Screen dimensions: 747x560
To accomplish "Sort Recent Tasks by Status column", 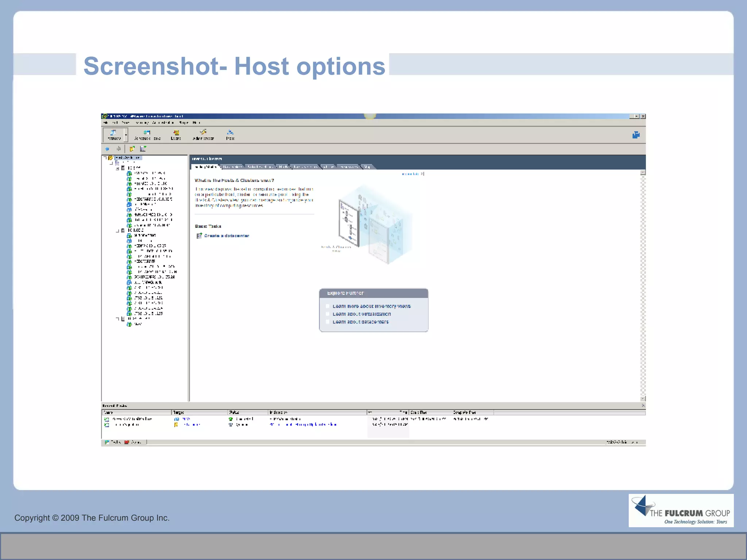I will point(248,412).
